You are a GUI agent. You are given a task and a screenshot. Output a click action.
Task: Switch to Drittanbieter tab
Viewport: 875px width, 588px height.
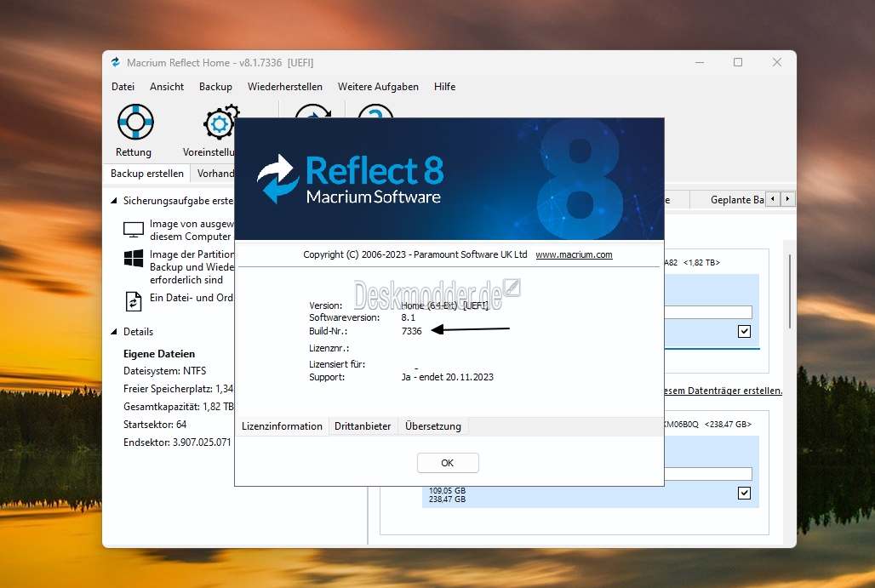point(362,426)
